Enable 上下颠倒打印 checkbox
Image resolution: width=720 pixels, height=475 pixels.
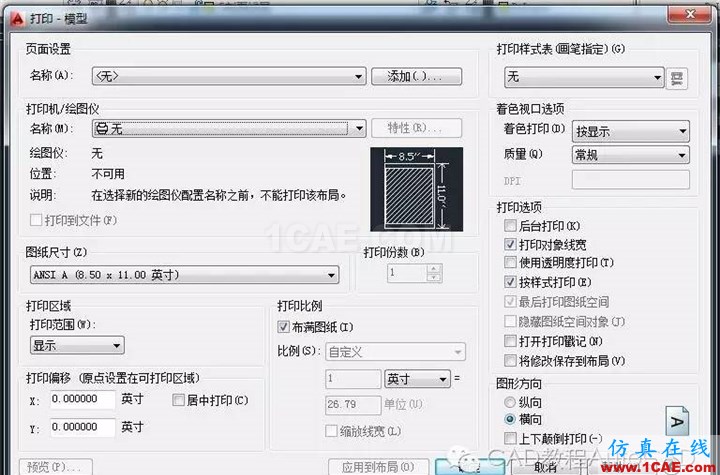(x=510, y=438)
